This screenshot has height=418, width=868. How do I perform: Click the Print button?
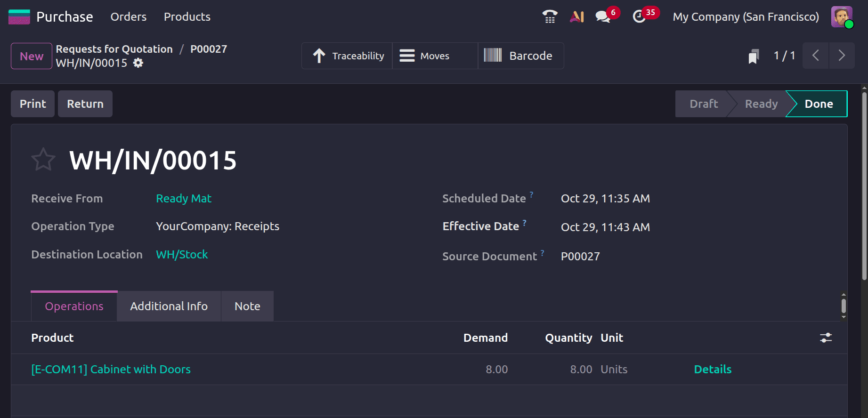(x=33, y=104)
